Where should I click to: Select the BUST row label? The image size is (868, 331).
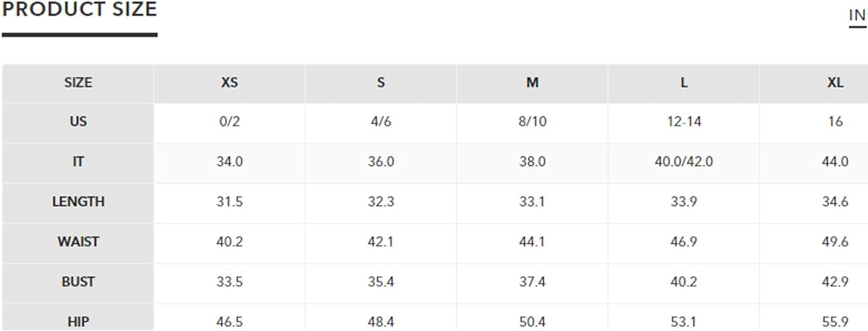(x=78, y=282)
